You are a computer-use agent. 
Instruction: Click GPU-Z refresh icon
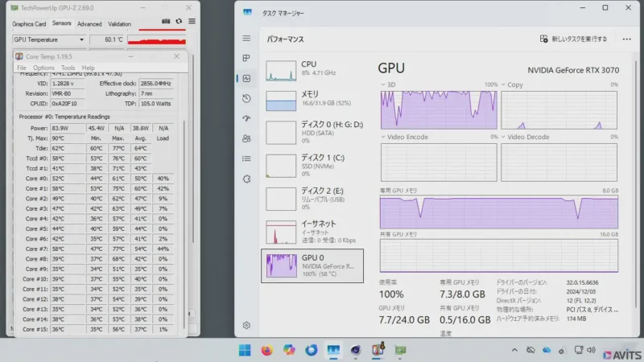pos(179,22)
